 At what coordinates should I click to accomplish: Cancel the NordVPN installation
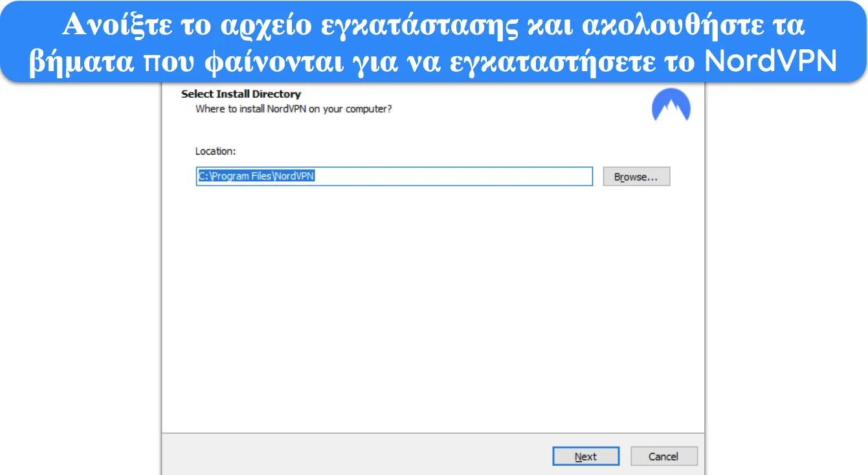point(664,456)
